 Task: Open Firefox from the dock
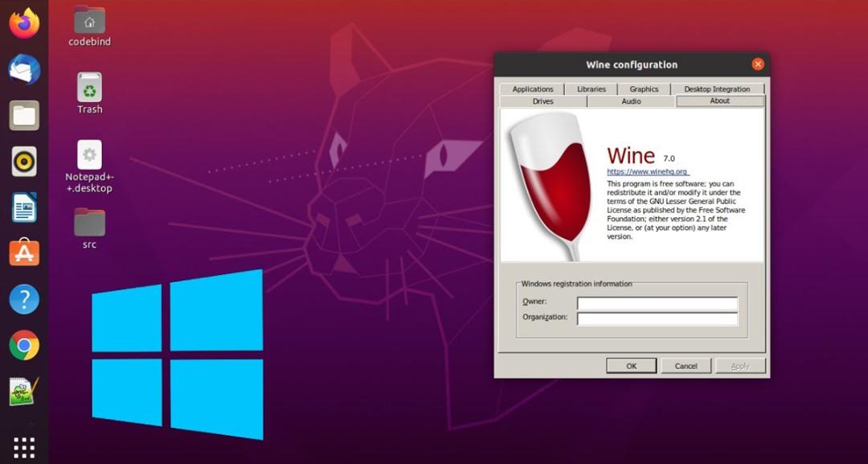(24, 24)
